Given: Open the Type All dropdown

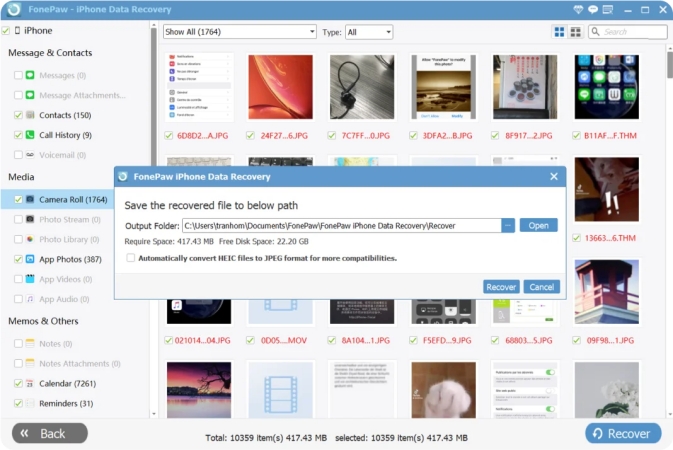Looking at the screenshot, I should 369,32.
